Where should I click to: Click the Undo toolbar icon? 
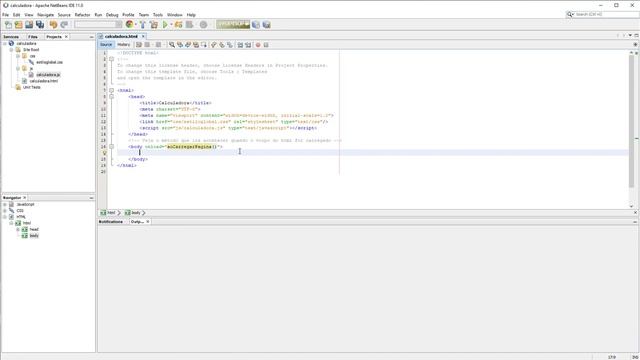click(x=53, y=25)
